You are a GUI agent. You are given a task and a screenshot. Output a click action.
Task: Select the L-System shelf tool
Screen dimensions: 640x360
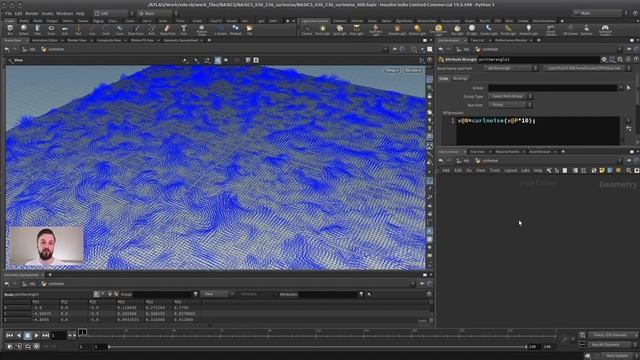(x=220, y=29)
